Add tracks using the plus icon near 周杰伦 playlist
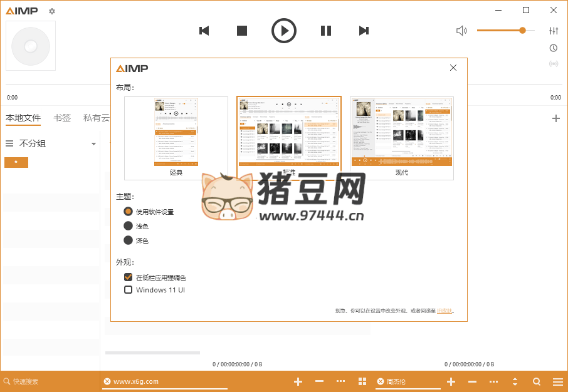The width and height of the screenshot is (568, 392). pos(451,381)
